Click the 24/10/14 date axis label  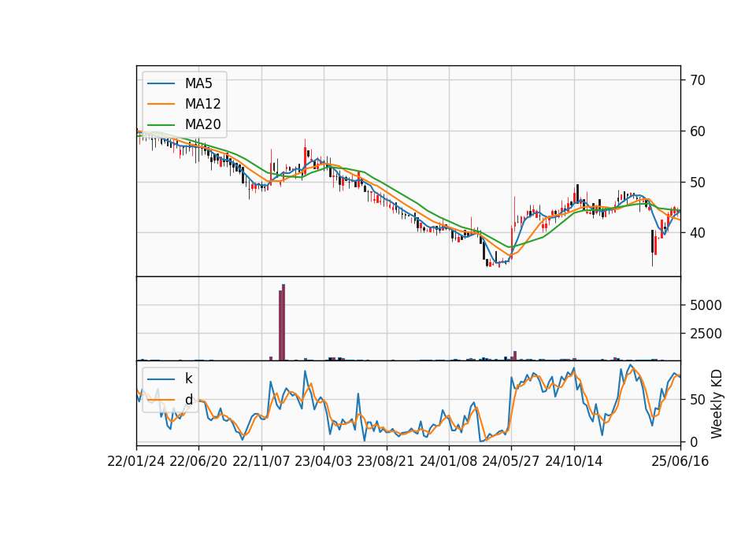click(x=574, y=462)
